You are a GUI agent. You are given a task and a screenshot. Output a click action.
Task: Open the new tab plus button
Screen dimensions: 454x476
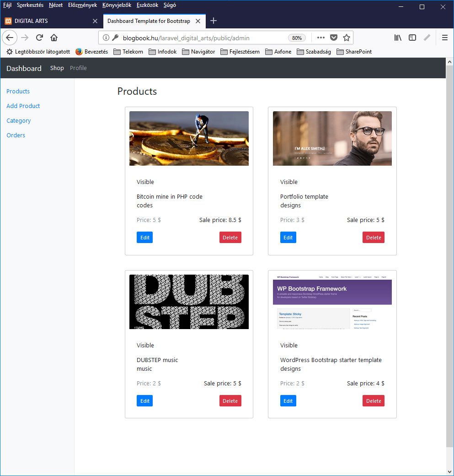coord(214,21)
